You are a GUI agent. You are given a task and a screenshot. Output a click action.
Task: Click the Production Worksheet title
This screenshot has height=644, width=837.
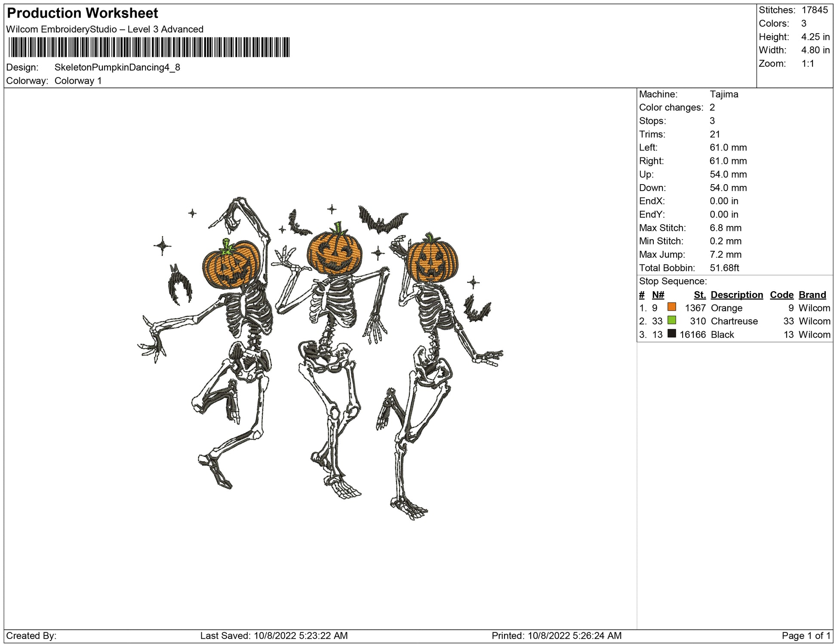(83, 13)
